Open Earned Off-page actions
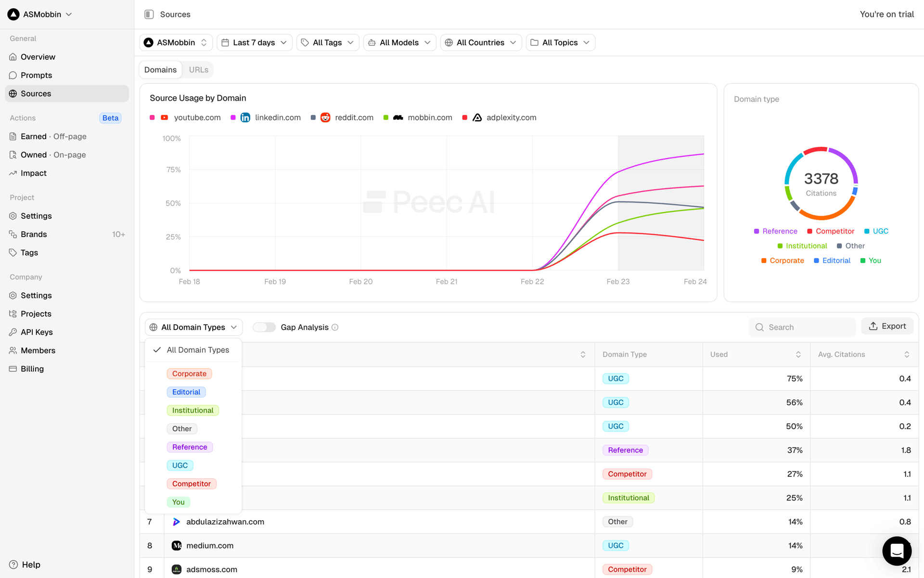Viewport: 924px width, 578px height. pyautogui.click(x=67, y=136)
